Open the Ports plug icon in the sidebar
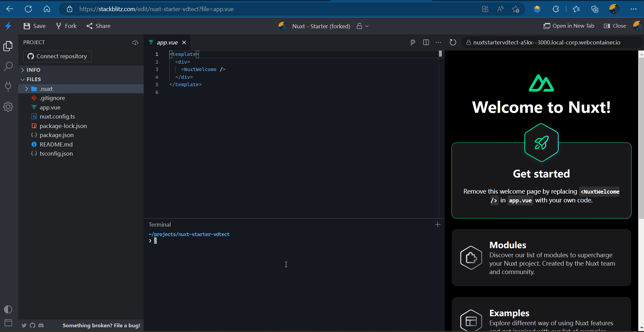Screen dimensions: 644x332 coord(8,87)
